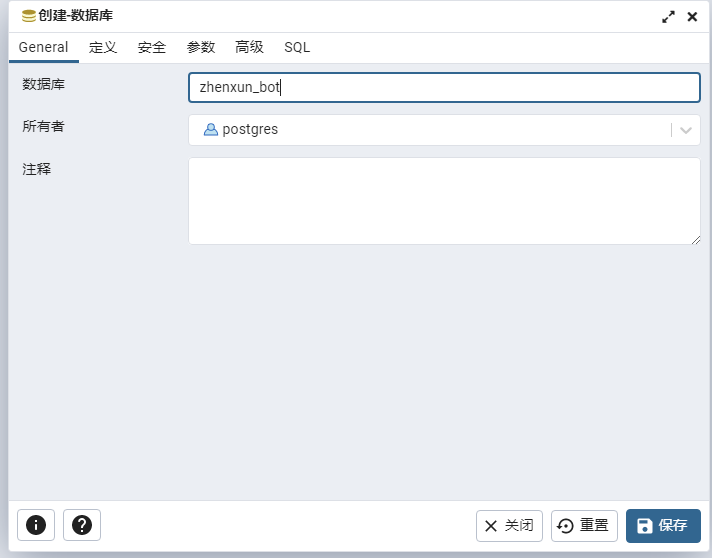Close the create database dialog with X
The image size is (712, 558).
692,17
